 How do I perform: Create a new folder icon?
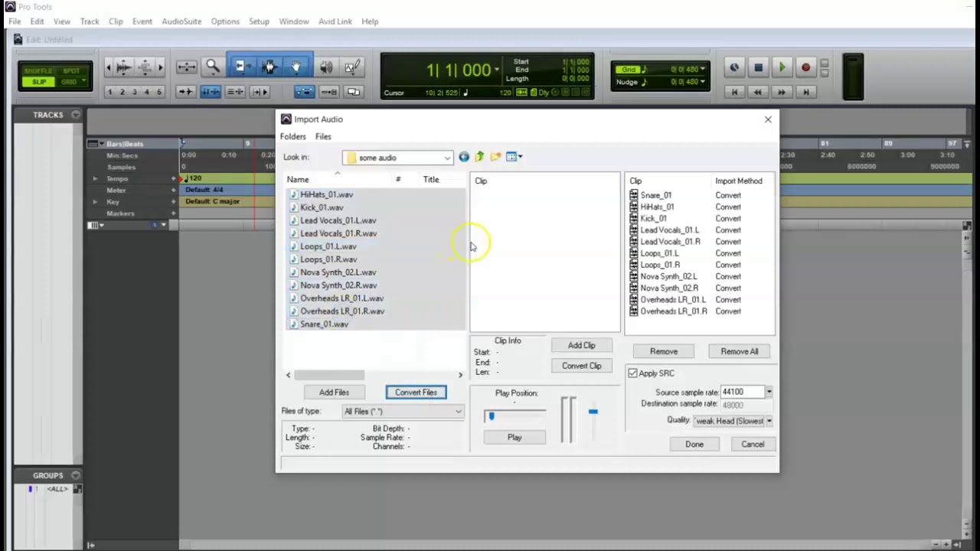(495, 157)
